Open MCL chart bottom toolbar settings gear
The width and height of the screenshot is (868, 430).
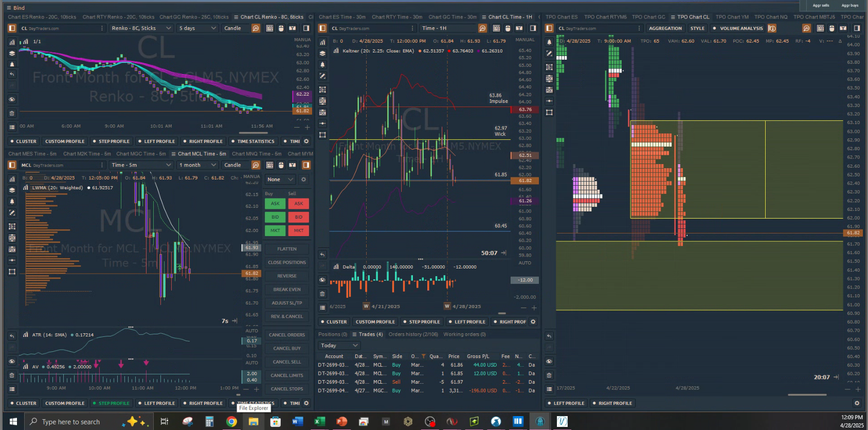[306, 403]
